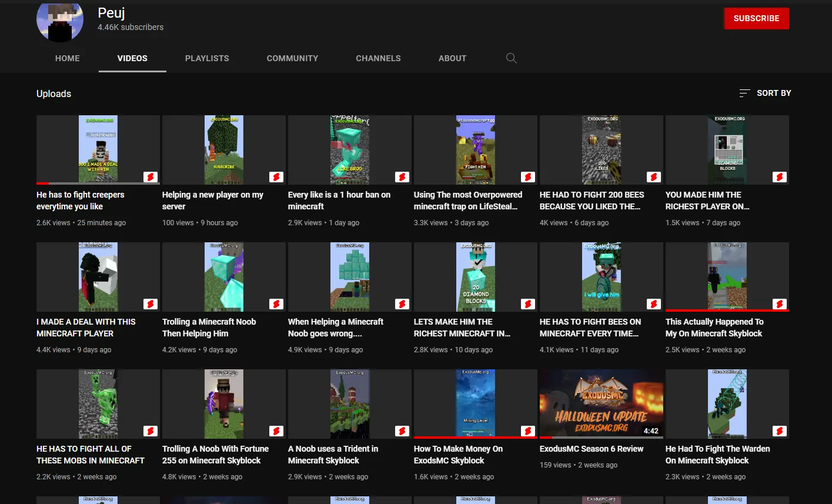Click Shorts badge on 'He Had To Fight The Warden' thumbnail

point(780,431)
